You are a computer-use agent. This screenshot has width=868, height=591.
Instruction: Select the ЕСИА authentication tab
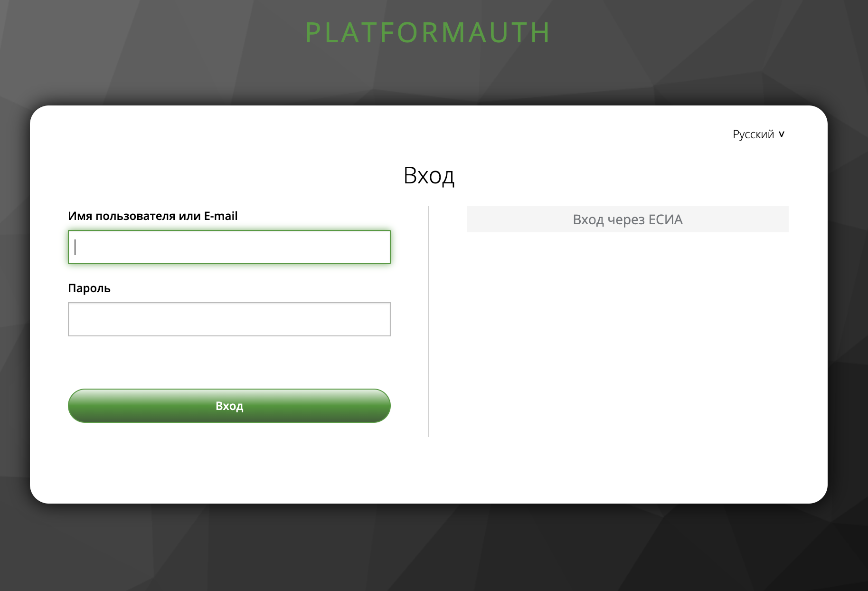pos(628,219)
